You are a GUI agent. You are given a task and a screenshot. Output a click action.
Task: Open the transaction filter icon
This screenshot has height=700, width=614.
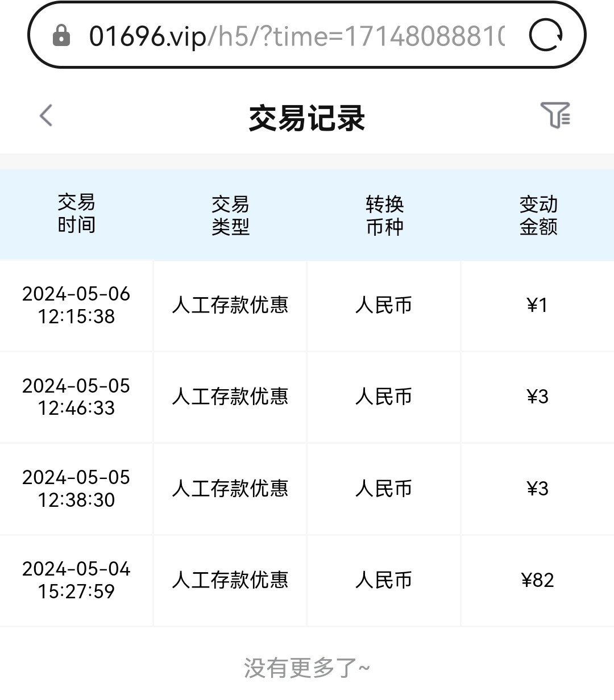pos(555,115)
